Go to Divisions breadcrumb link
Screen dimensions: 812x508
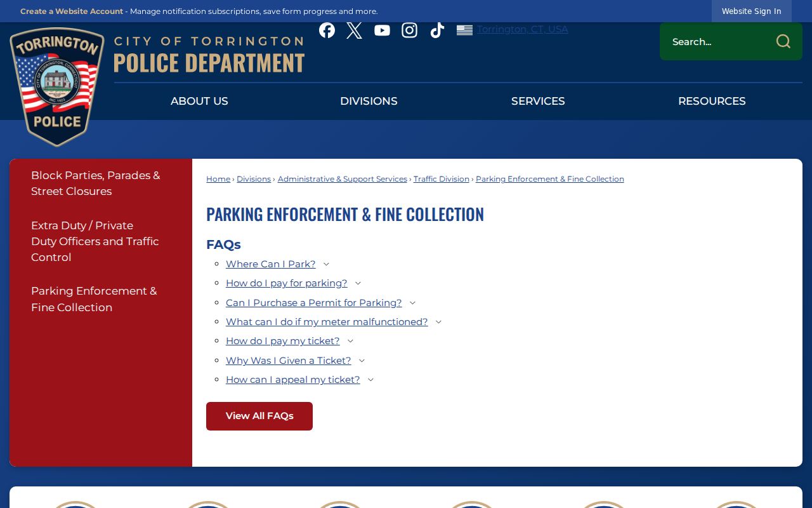click(x=254, y=179)
